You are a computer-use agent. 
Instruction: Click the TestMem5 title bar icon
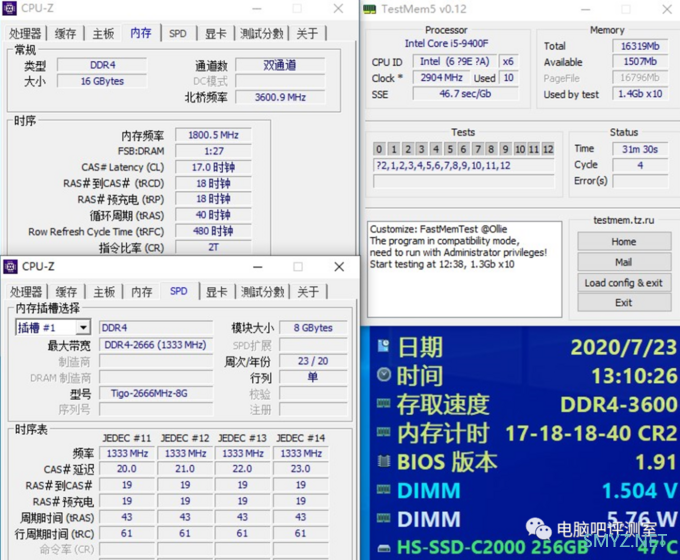[x=369, y=9]
